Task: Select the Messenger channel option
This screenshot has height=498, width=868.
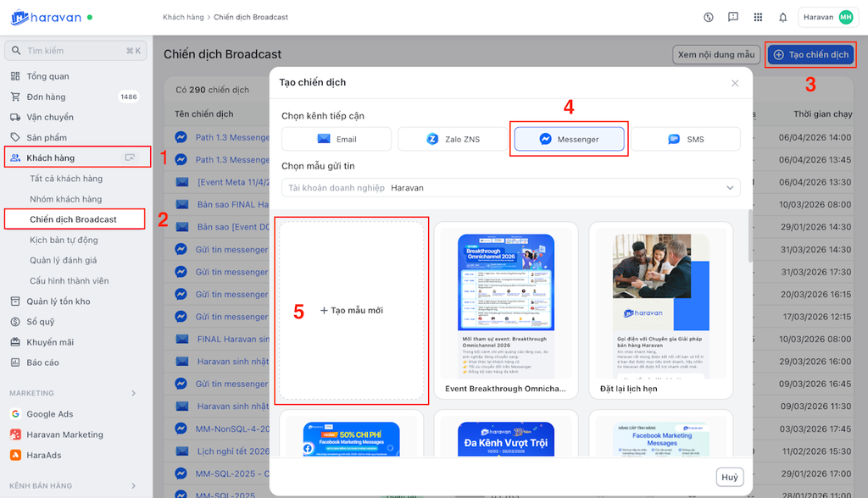Action: (x=569, y=139)
